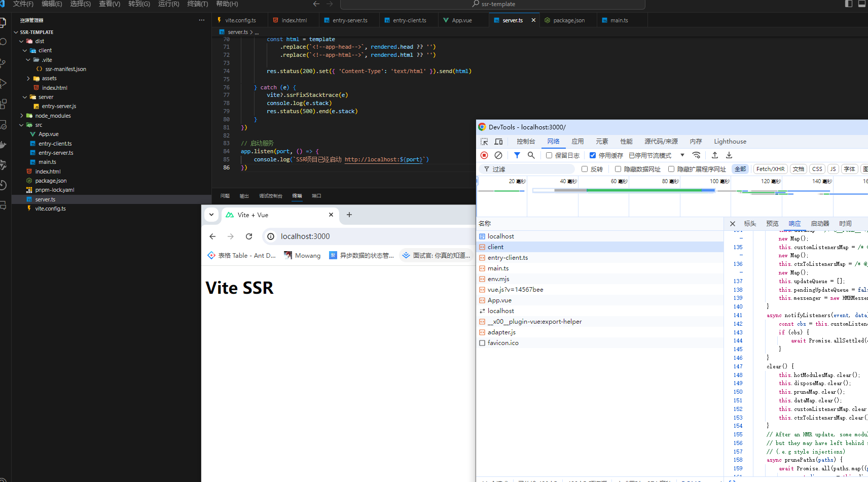Open the 文件(F) menu
This screenshot has height=482, width=868.
23,4
